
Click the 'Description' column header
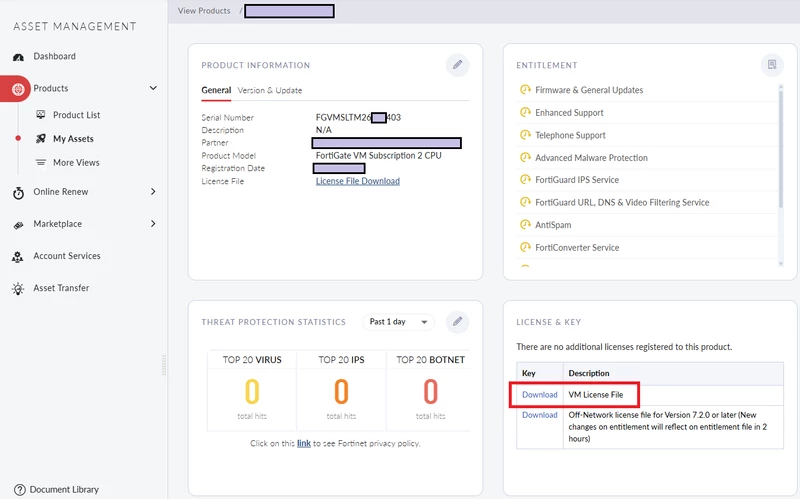click(589, 373)
